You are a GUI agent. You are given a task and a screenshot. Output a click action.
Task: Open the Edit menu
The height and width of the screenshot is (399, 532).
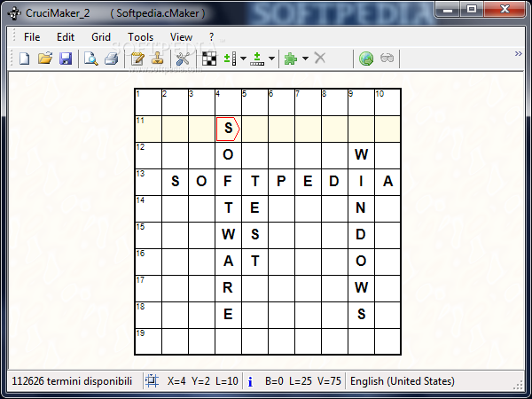[x=65, y=37]
